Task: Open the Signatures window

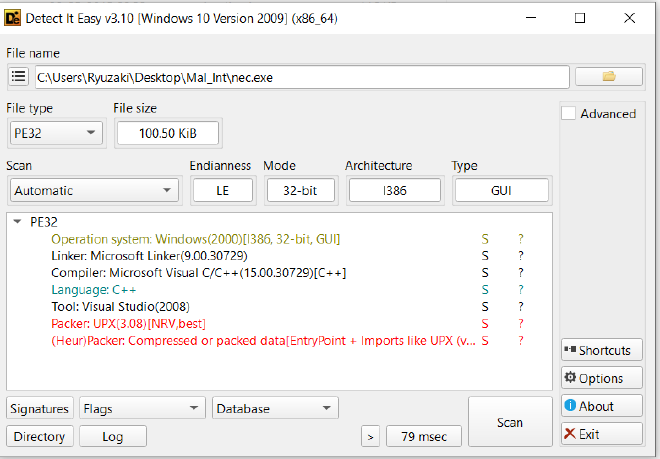Action: pyautogui.click(x=40, y=408)
